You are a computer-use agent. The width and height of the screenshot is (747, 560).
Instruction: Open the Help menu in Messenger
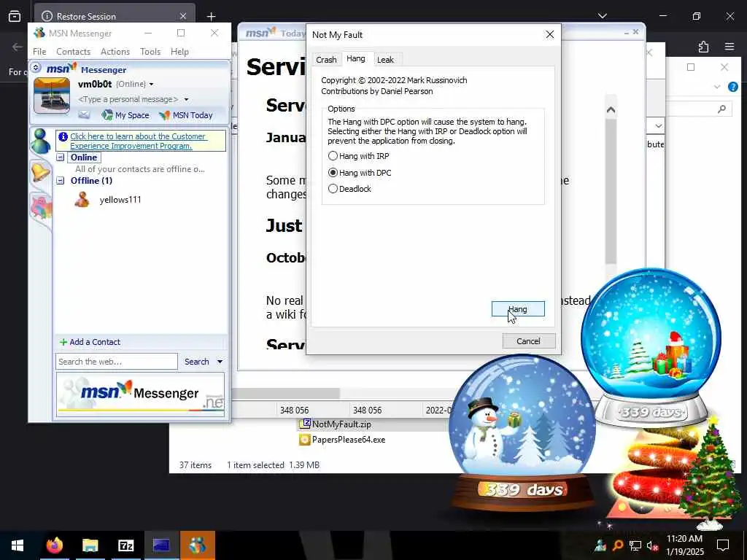coord(179,52)
